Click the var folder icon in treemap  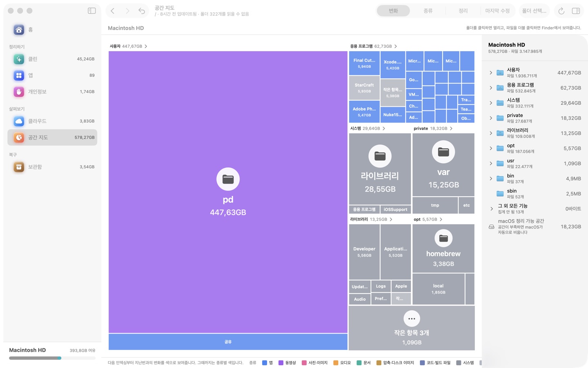pyautogui.click(x=443, y=152)
